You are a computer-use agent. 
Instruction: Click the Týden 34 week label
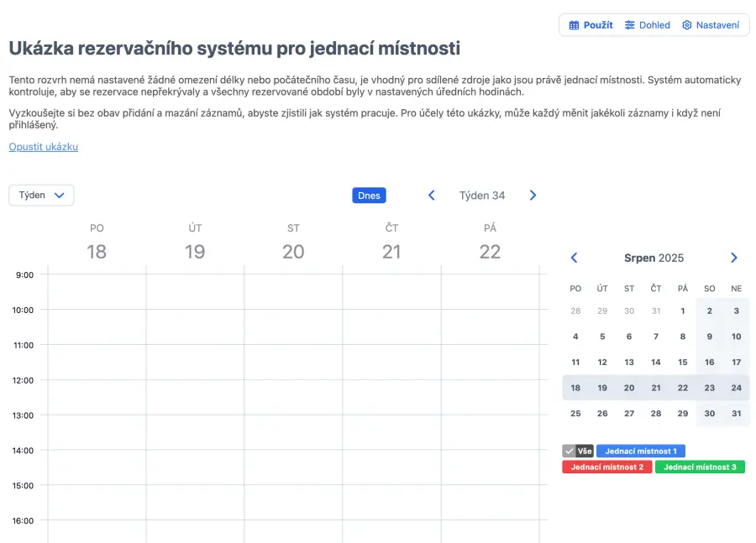click(482, 196)
